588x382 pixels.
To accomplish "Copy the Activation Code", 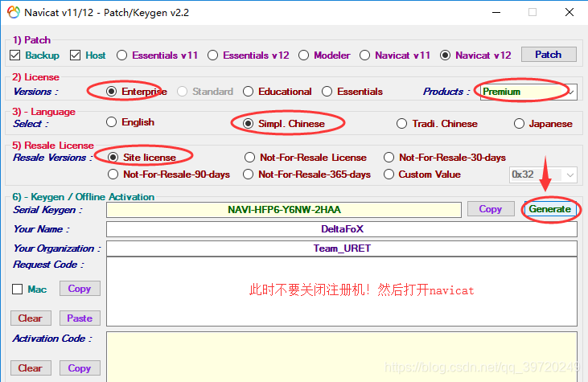I will click(x=80, y=368).
